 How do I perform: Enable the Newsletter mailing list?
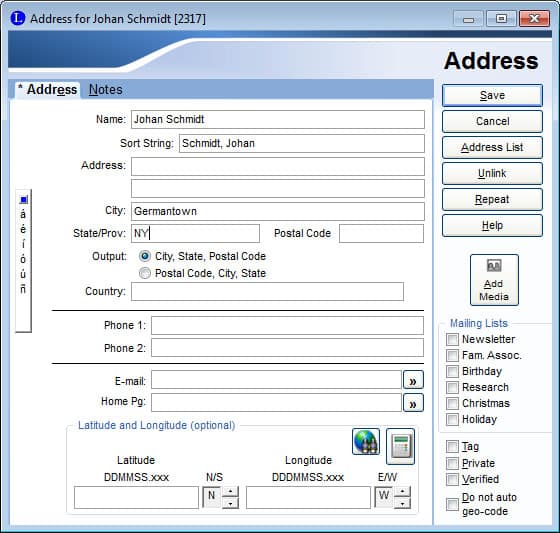point(452,339)
